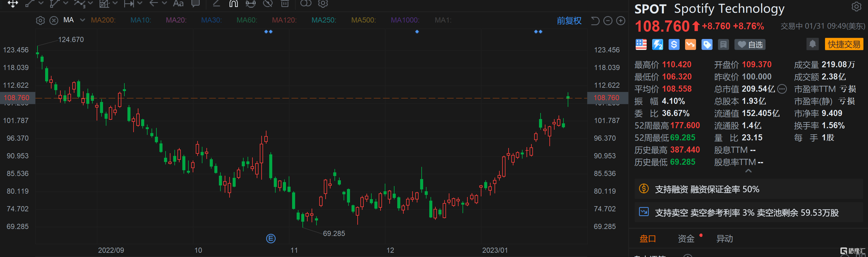Click the MA200 label in orange
Viewport: 868px width, 257px height.
pyautogui.click(x=103, y=20)
